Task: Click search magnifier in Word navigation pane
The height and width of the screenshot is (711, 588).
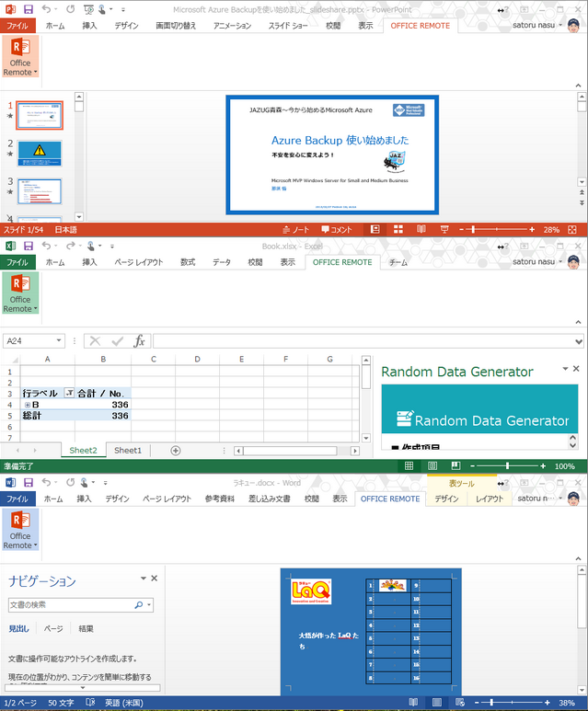Action: pos(139,605)
